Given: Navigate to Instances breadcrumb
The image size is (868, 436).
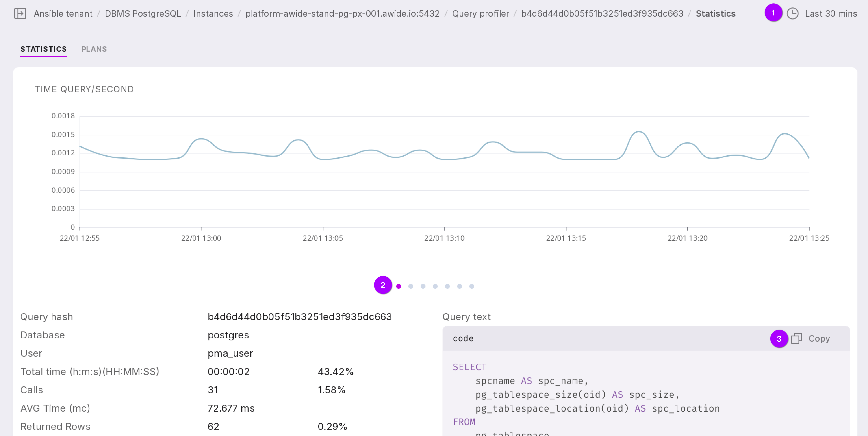Looking at the screenshot, I should pyautogui.click(x=213, y=13).
